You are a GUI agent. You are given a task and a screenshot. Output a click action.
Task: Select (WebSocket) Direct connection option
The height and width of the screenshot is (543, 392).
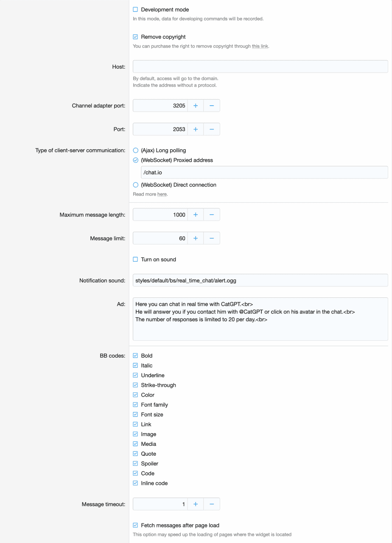(x=136, y=185)
